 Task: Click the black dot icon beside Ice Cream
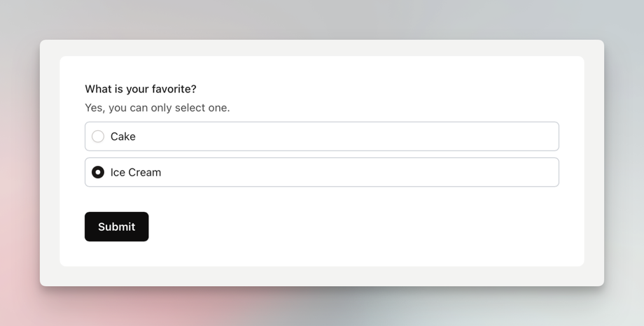click(98, 172)
